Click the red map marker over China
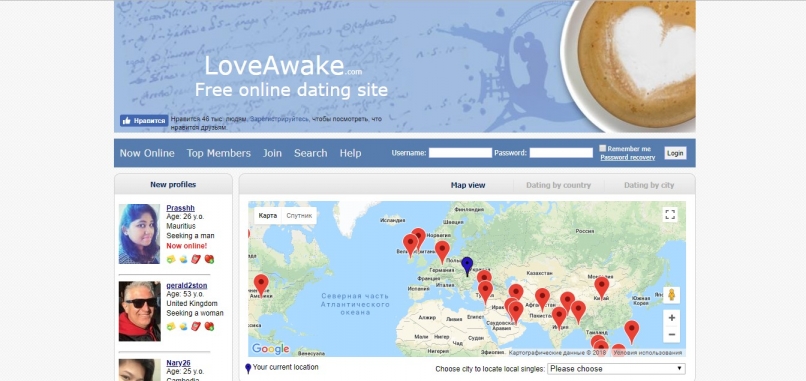Image resolution: width=806 pixels, height=381 pixels. click(601, 287)
